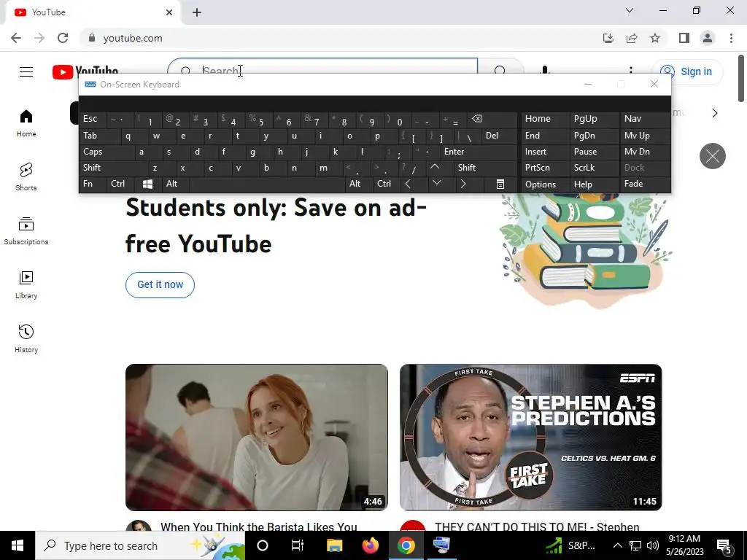Click the left arrow key on On-Screen Keyboard
Viewport: 747px width, 560px height.
(x=408, y=184)
